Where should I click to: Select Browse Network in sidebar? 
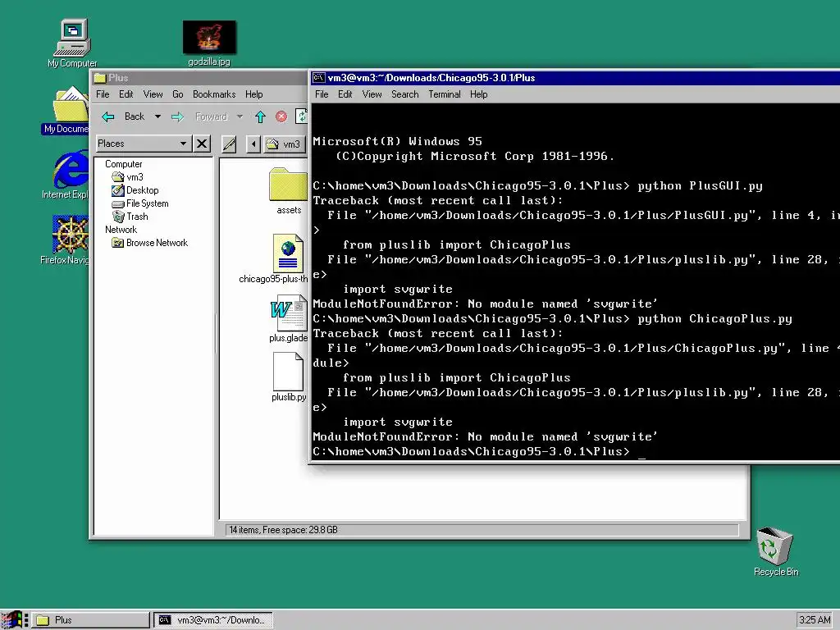(x=149, y=243)
